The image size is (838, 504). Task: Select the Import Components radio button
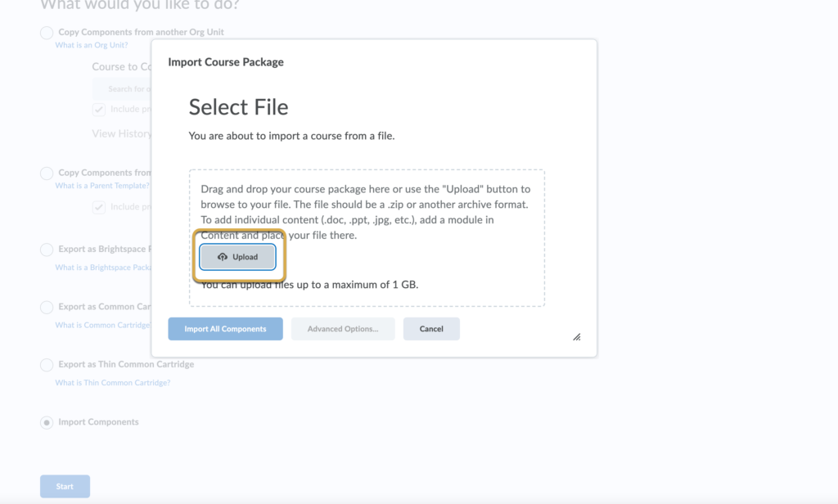click(47, 423)
